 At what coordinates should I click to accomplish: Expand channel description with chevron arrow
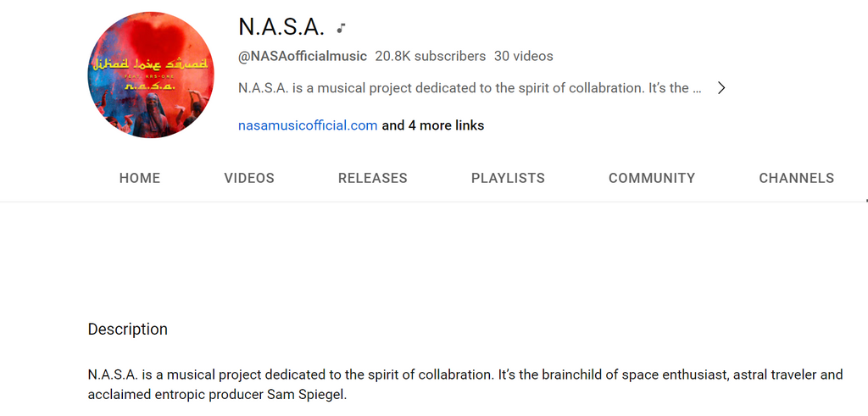[x=721, y=88]
